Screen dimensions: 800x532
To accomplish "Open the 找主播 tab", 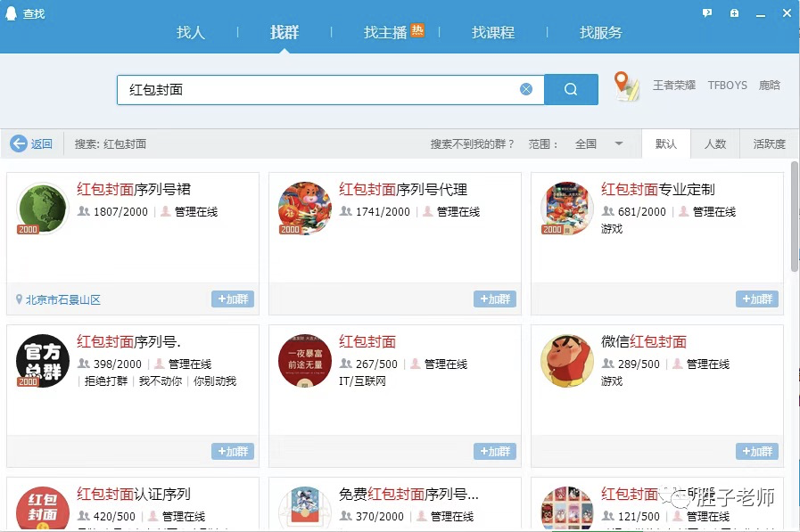I will 387,33.
